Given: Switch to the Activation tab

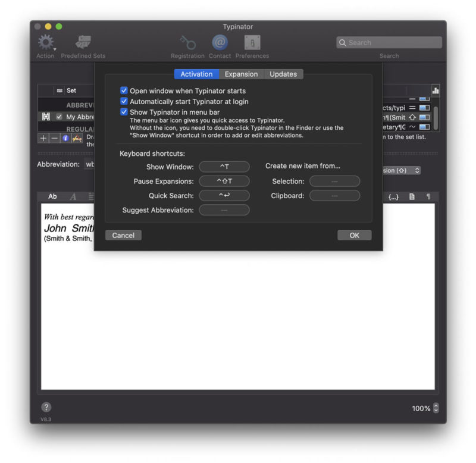Looking at the screenshot, I should click(x=196, y=74).
